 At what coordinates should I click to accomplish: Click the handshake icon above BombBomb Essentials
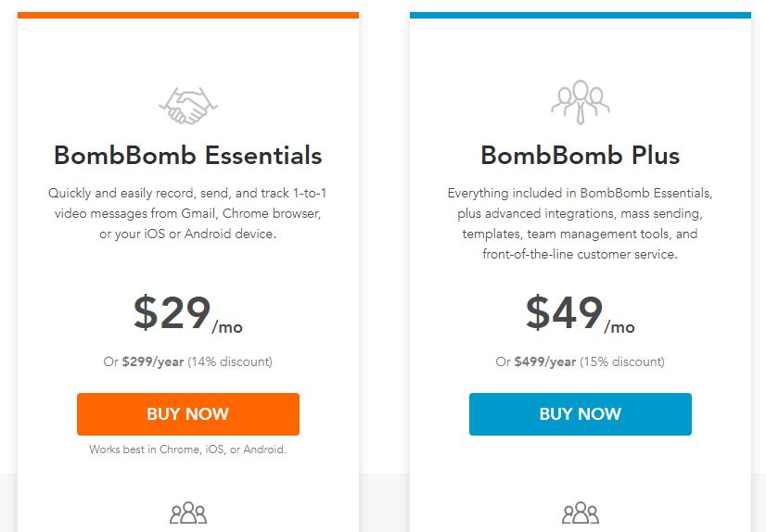click(x=188, y=106)
